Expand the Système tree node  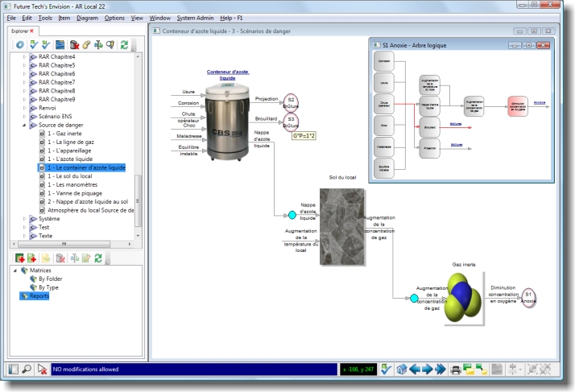coord(25,219)
